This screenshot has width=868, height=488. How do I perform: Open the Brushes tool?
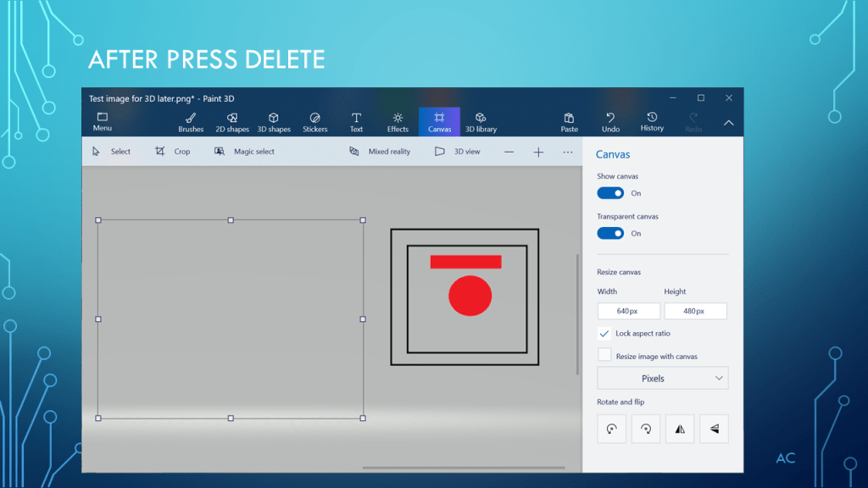pos(191,122)
